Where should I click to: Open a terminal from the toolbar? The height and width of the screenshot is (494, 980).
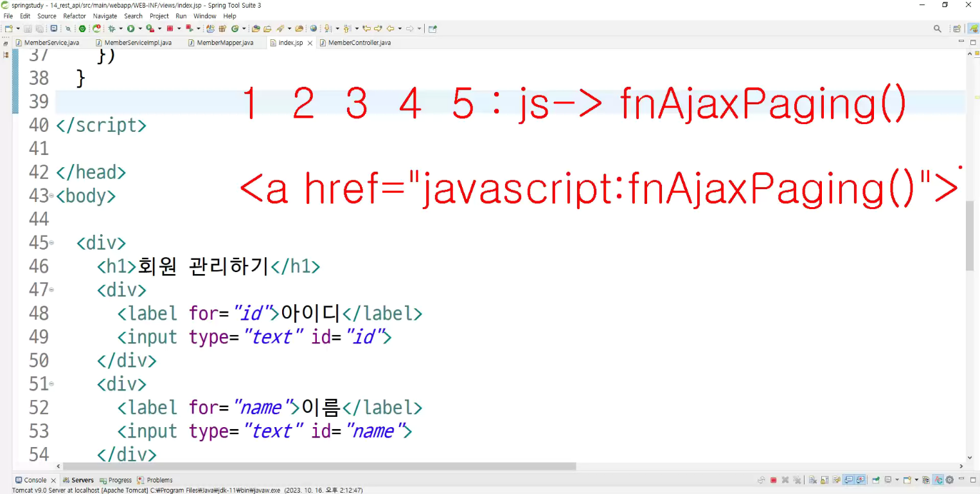pyautogui.click(x=54, y=29)
